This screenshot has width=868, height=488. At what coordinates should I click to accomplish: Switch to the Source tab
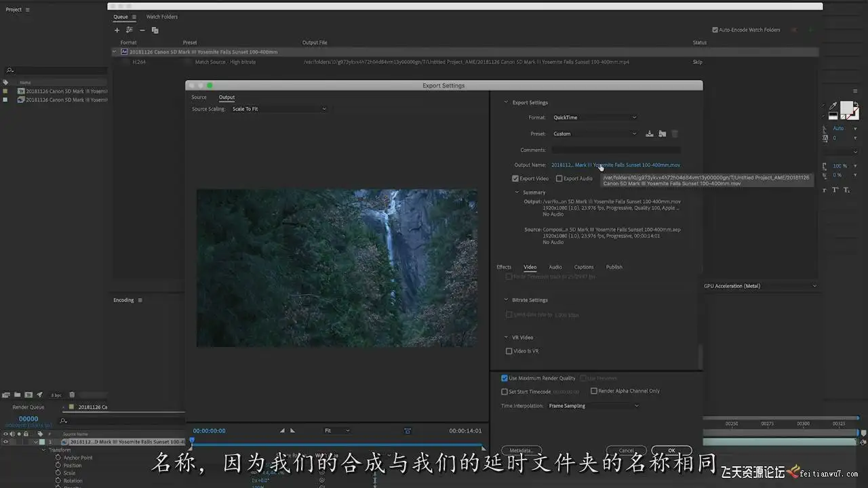point(199,98)
